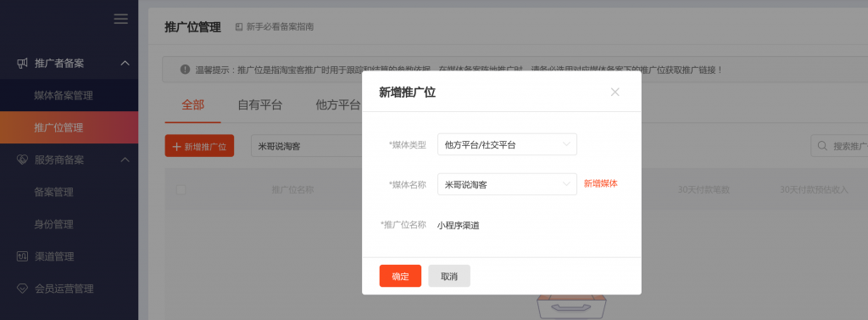Click the arrow in 媒体名称 select box
Screen dimensions: 868x320
point(566,184)
